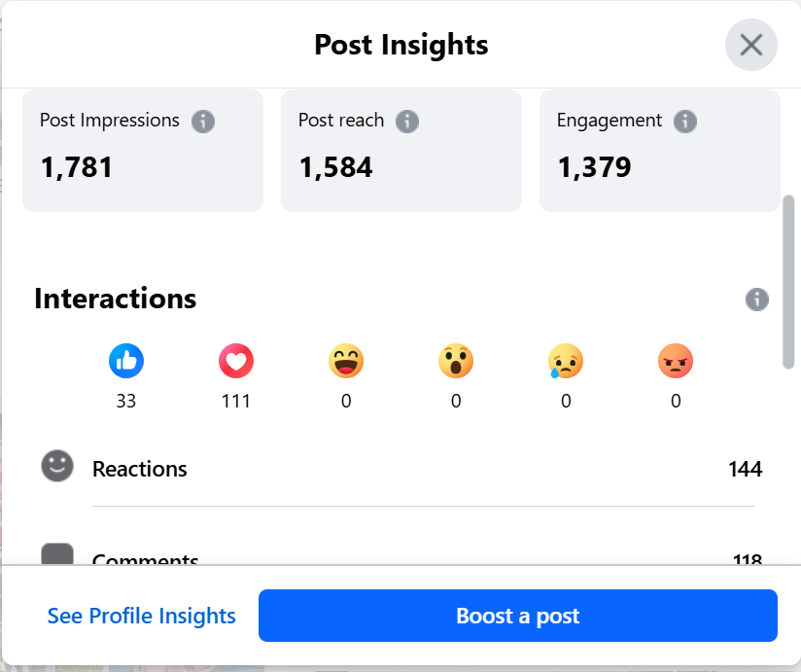Open the See Profile Insights link

tap(142, 616)
